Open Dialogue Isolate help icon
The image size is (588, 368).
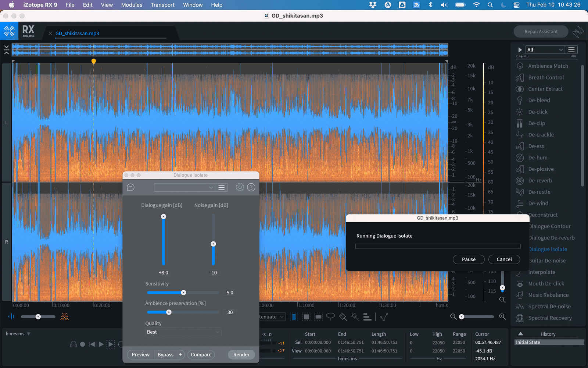coord(251,187)
